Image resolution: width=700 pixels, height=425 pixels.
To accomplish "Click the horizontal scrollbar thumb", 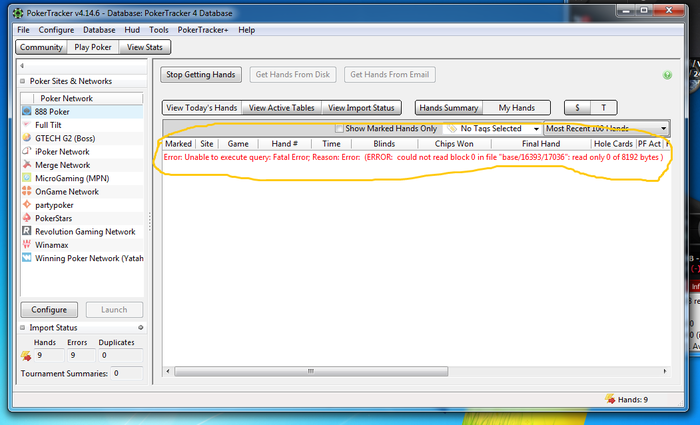I will (x=311, y=371).
